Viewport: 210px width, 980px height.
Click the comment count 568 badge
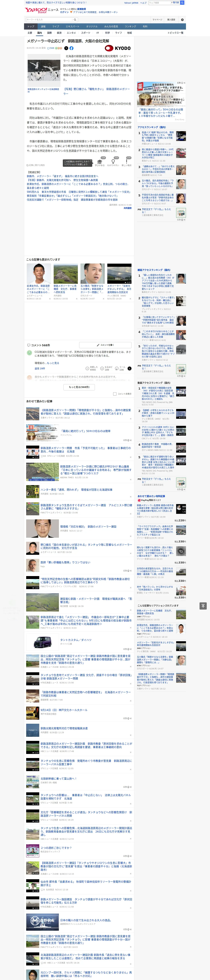click(51, 48)
